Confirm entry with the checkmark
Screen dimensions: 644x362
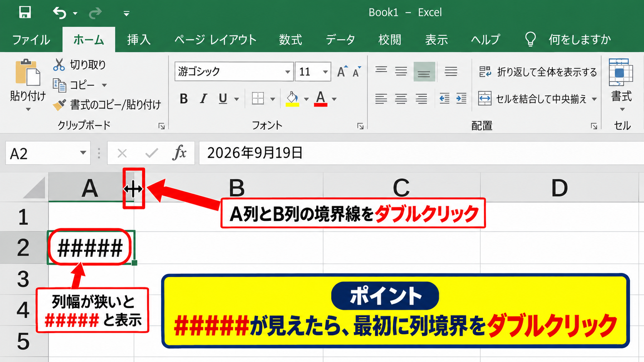151,153
